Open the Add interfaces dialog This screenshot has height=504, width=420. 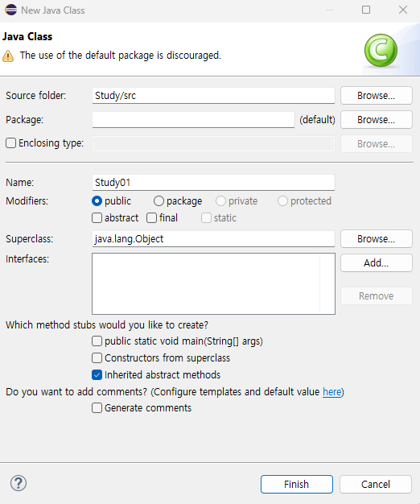[x=377, y=263]
